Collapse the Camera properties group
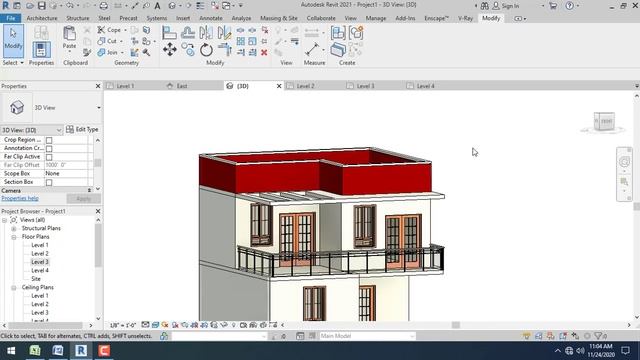 pos(89,191)
